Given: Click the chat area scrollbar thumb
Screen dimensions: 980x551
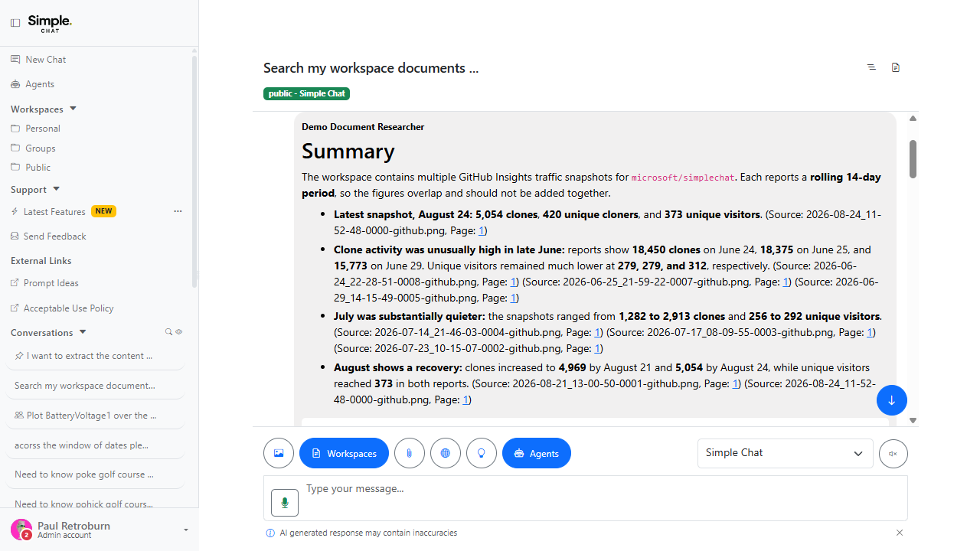Looking at the screenshot, I should tap(913, 158).
